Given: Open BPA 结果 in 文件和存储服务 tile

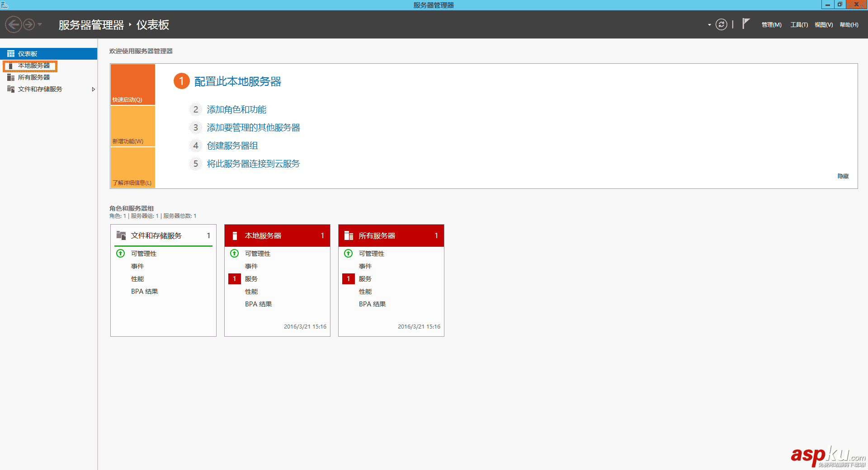Looking at the screenshot, I should pyautogui.click(x=145, y=291).
